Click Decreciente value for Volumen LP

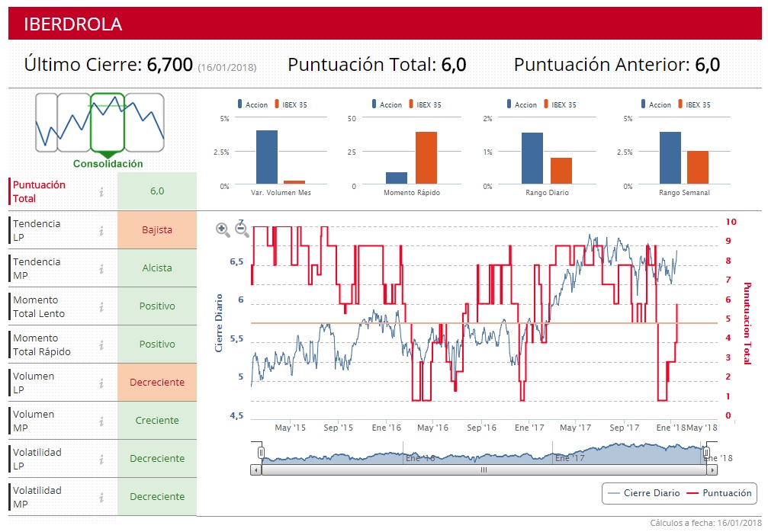tap(157, 383)
